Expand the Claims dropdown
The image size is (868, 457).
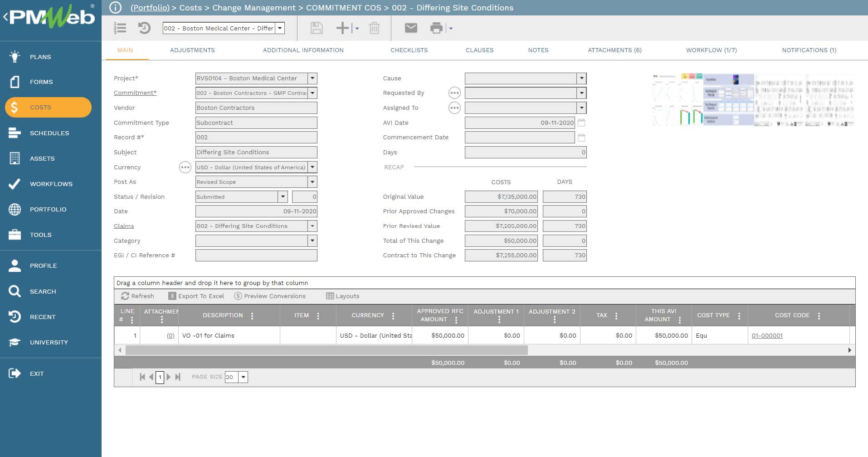(312, 226)
